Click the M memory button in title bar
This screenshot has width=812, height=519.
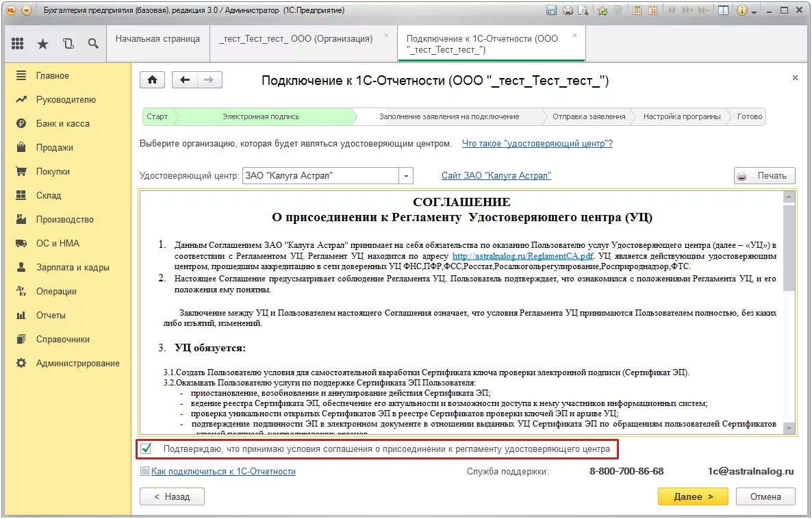[672, 10]
